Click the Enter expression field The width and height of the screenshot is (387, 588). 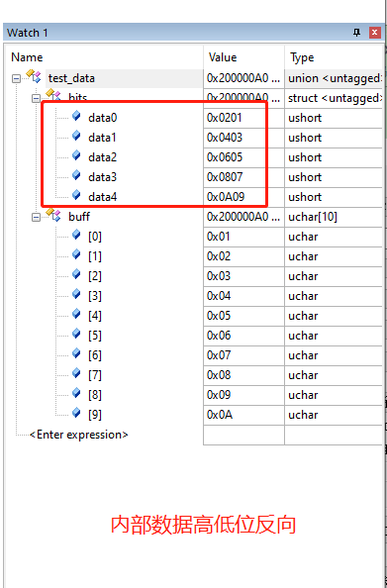tap(79, 435)
